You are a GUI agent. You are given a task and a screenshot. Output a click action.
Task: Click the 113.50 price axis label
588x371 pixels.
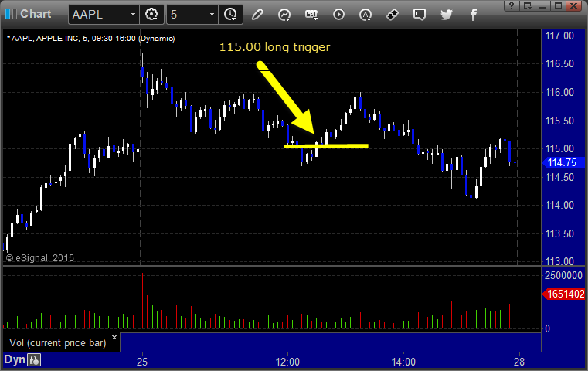[x=559, y=233]
